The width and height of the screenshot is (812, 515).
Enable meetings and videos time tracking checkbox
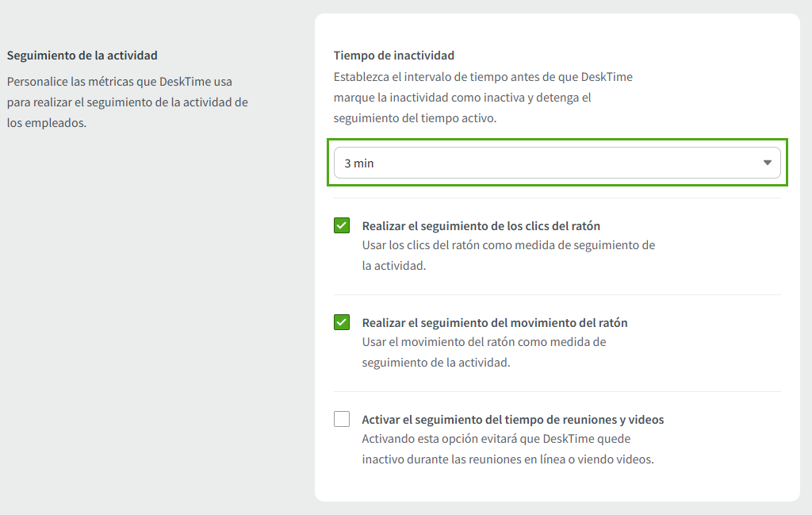click(x=342, y=419)
